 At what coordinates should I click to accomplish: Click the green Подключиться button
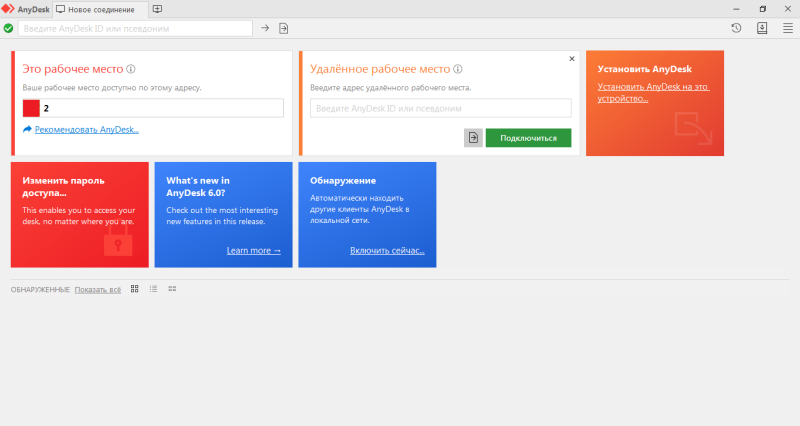pos(529,138)
